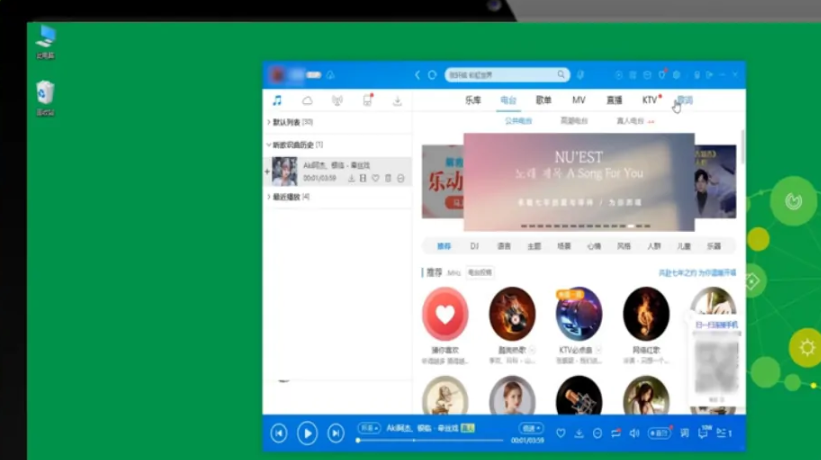821x460 pixels.
Task: Open the download manager icon in sidebar
Action: point(397,100)
